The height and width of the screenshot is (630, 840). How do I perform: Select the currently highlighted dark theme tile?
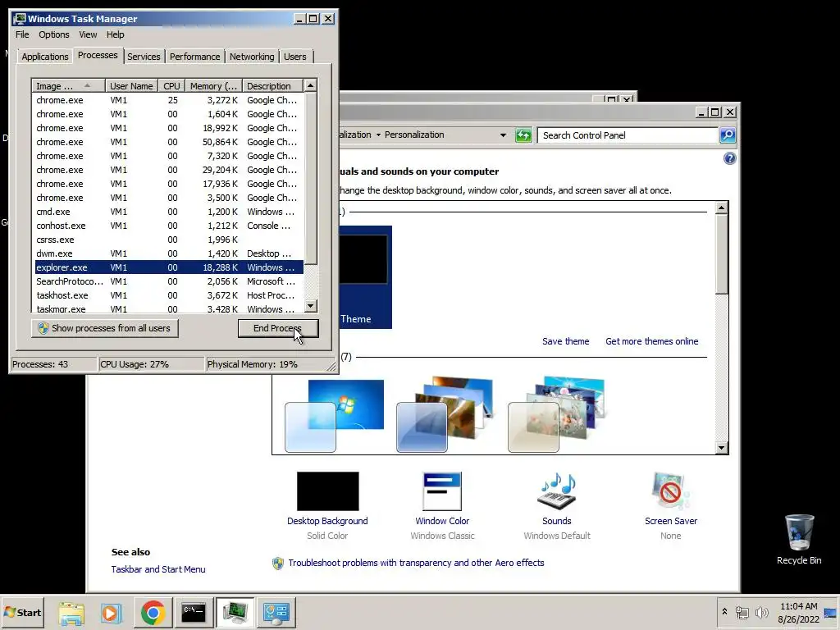365,277
